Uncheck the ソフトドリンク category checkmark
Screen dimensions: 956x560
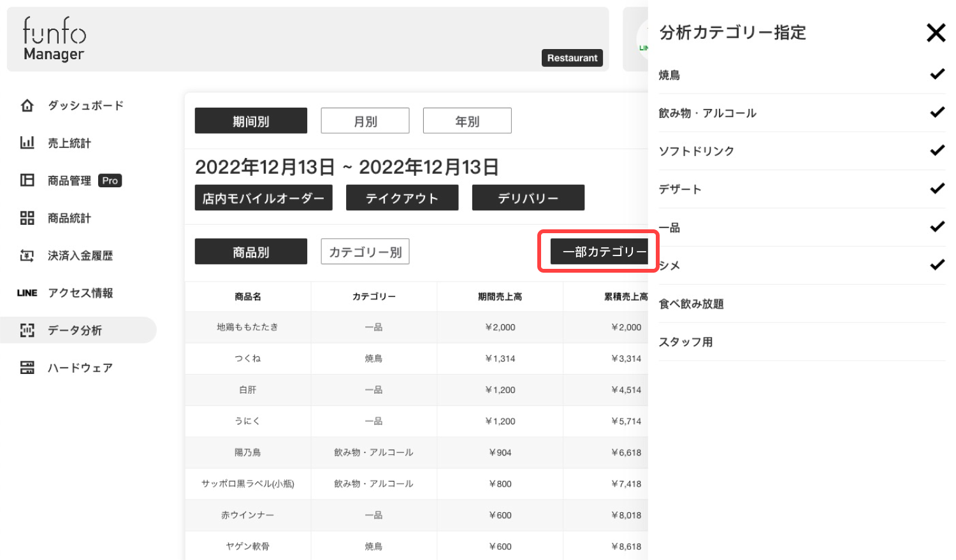937,151
